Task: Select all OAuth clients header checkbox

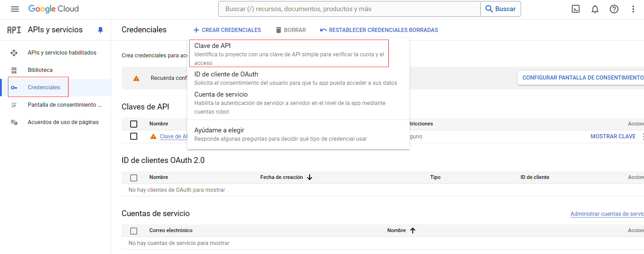Action: [134, 178]
